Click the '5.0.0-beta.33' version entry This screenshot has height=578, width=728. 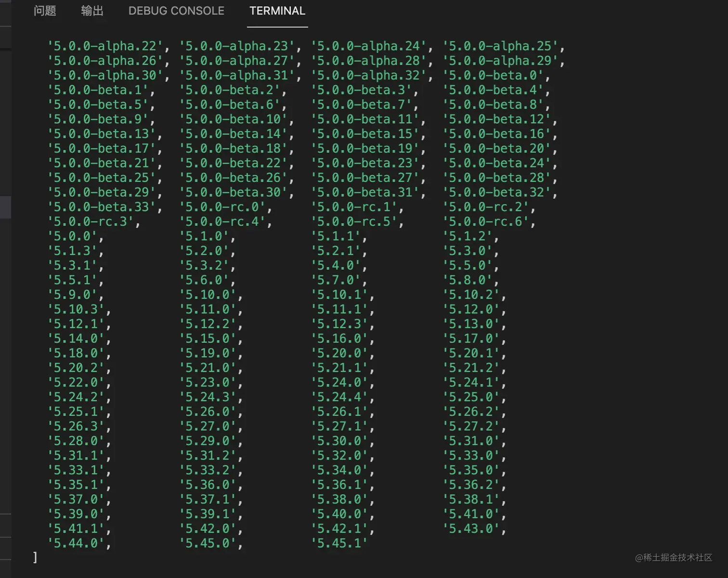tap(102, 207)
